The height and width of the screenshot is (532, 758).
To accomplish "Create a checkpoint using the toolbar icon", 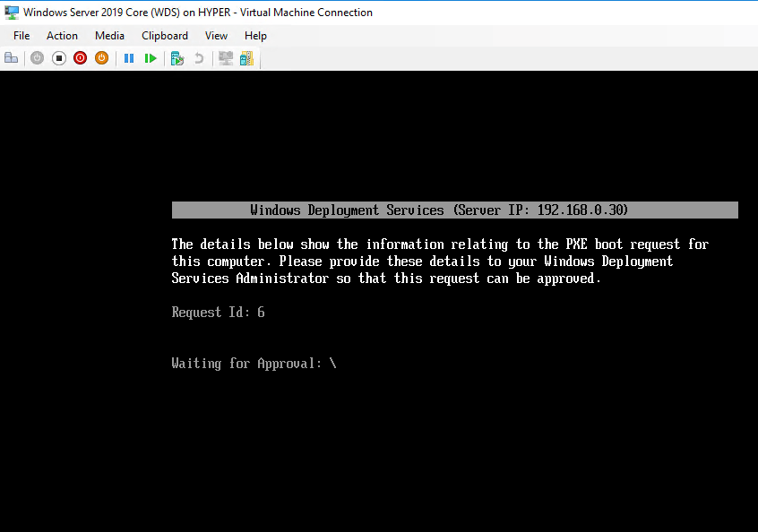I will tap(177, 58).
